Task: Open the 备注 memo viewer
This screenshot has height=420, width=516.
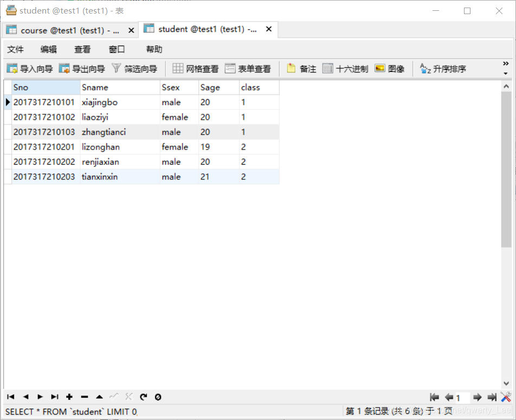Action: click(300, 68)
